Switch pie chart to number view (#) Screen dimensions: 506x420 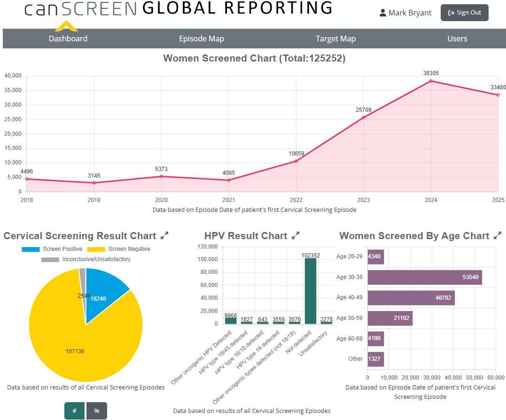point(75,411)
